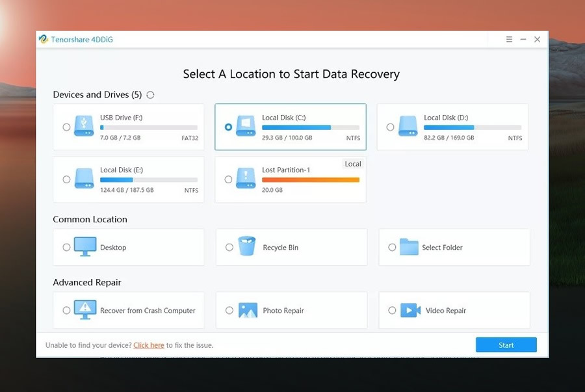Click the Tenorshare 4DDiG logo icon
Image resolution: width=585 pixels, height=392 pixels.
pos(44,39)
